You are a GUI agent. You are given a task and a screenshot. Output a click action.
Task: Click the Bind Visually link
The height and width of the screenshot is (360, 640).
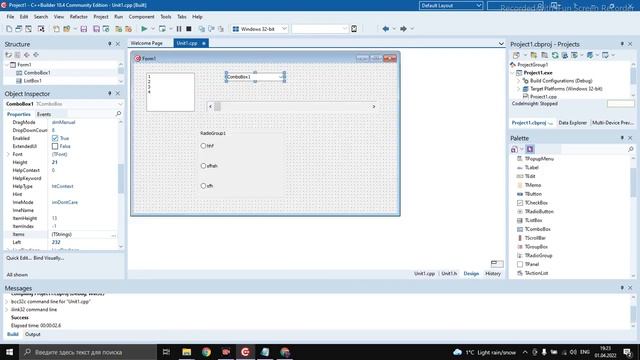(x=49, y=258)
